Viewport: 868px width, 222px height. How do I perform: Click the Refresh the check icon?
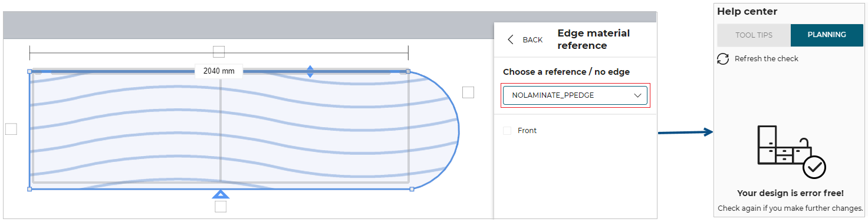[x=723, y=59]
